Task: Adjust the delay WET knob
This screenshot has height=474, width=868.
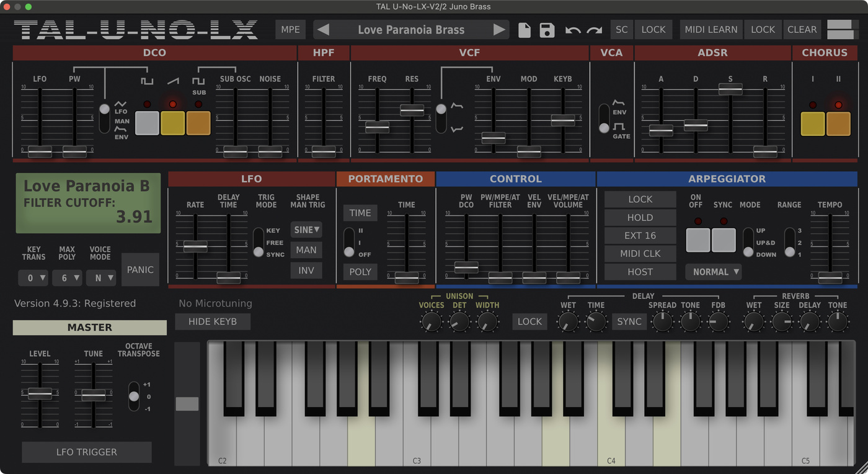Action: (x=568, y=321)
